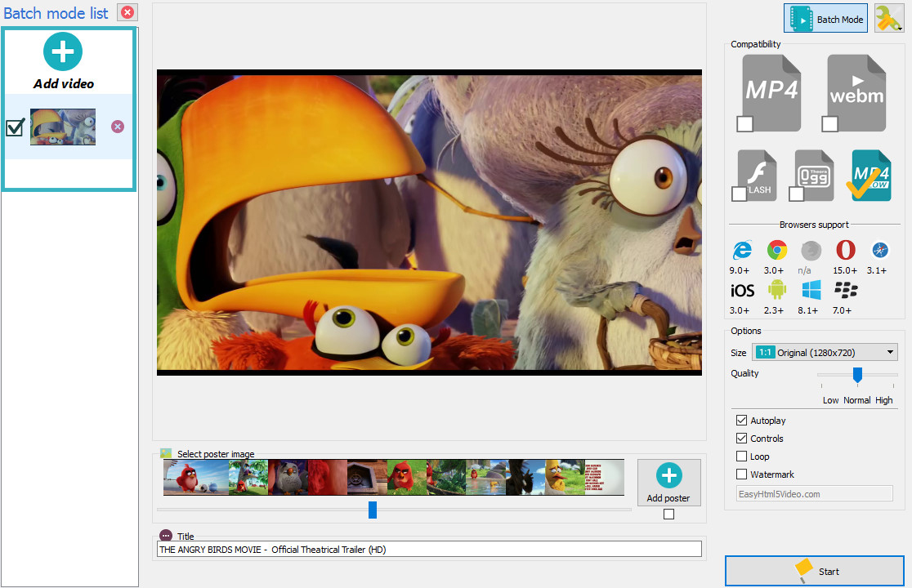912x588 pixels.
Task: Click the Add poster plus icon
Action: click(x=668, y=476)
